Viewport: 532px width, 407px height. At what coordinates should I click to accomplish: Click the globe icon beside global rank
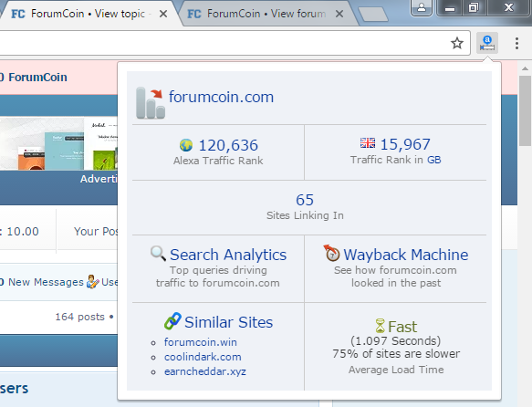[x=186, y=145]
